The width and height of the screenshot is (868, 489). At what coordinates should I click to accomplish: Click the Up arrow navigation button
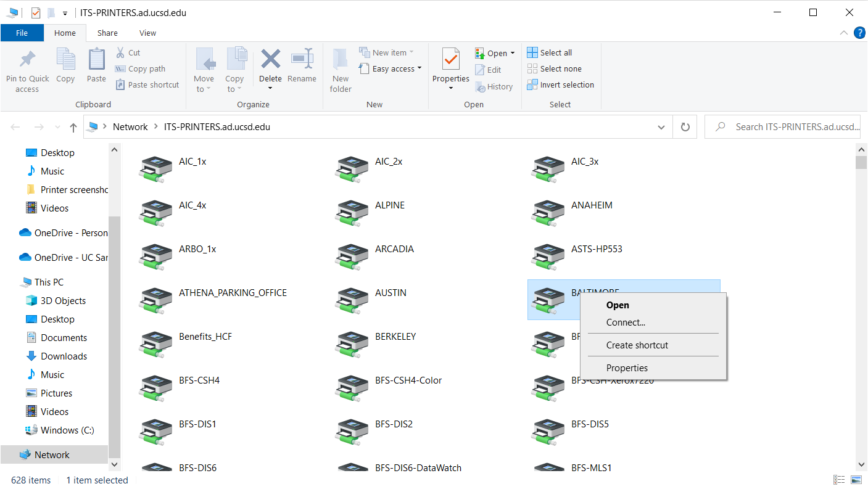[73, 127]
